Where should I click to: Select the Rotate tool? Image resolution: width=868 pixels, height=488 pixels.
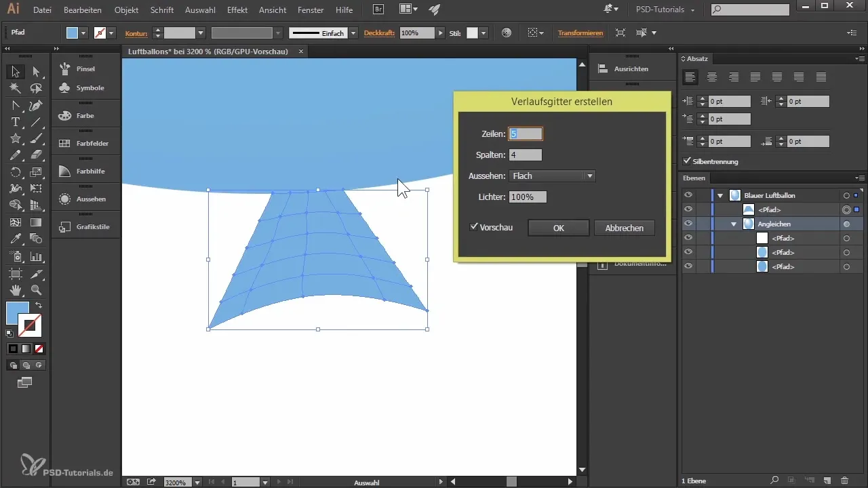[x=15, y=172]
